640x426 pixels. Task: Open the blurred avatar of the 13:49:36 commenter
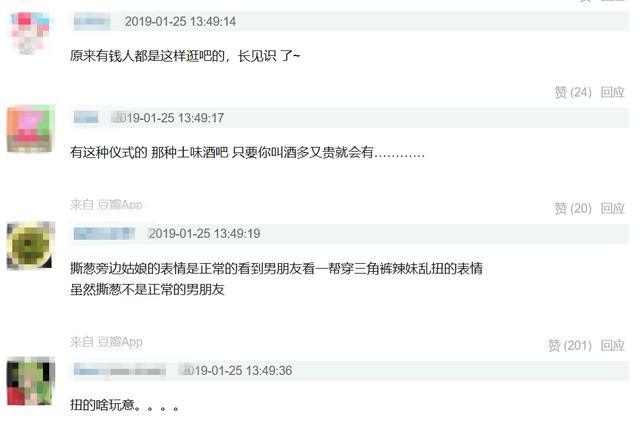30,381
